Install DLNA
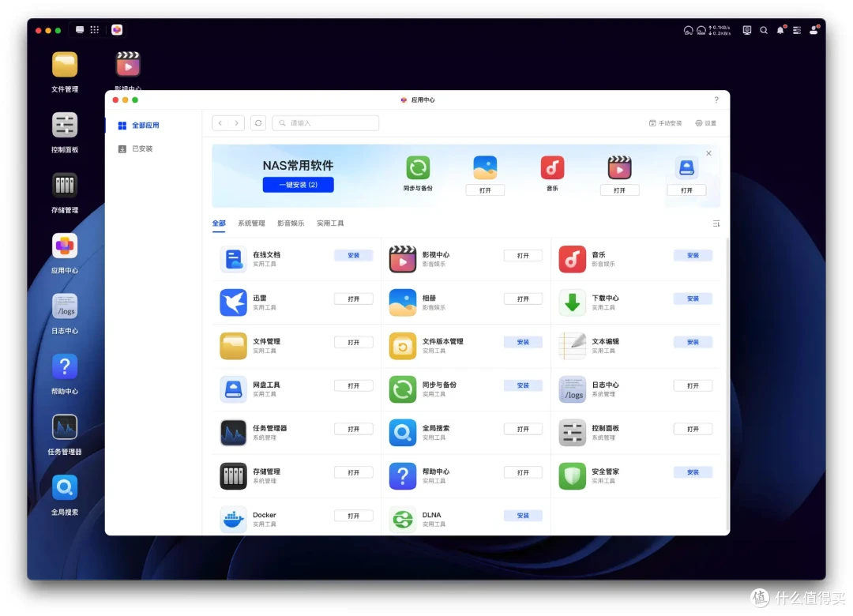 523,516
